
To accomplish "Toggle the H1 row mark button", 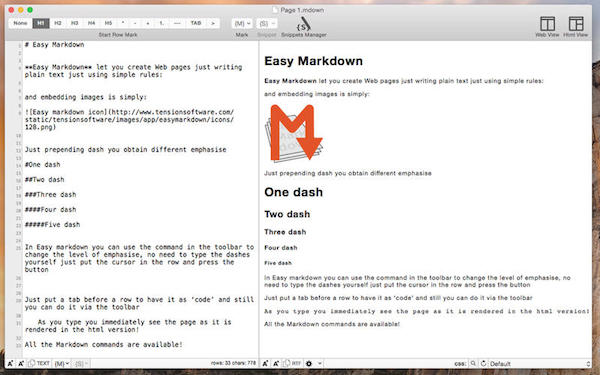I will 41,23.
